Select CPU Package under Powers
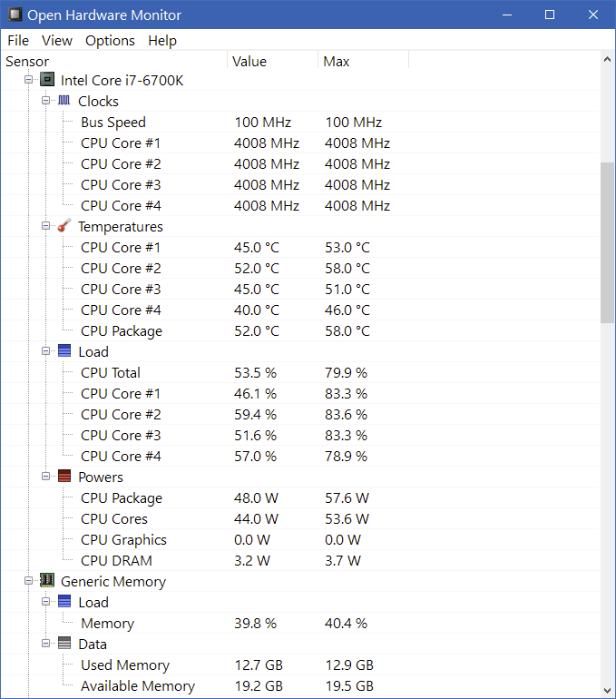 pos(300,498)
